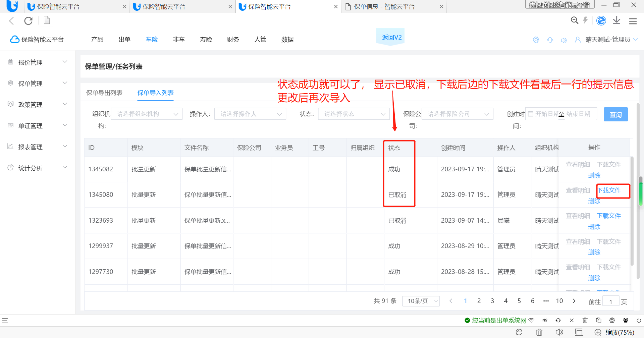Open the 请选择保险公司 dropdown
This screenshot has height=338, width=644.
point(458,114)
